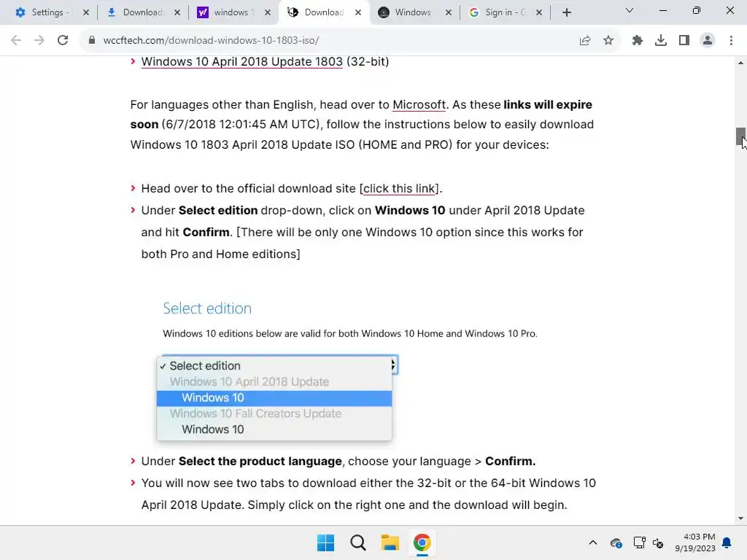Viewport: 747px width, 560px height.
Task: Toggle the browser side panel
Action: click(684, 41)
